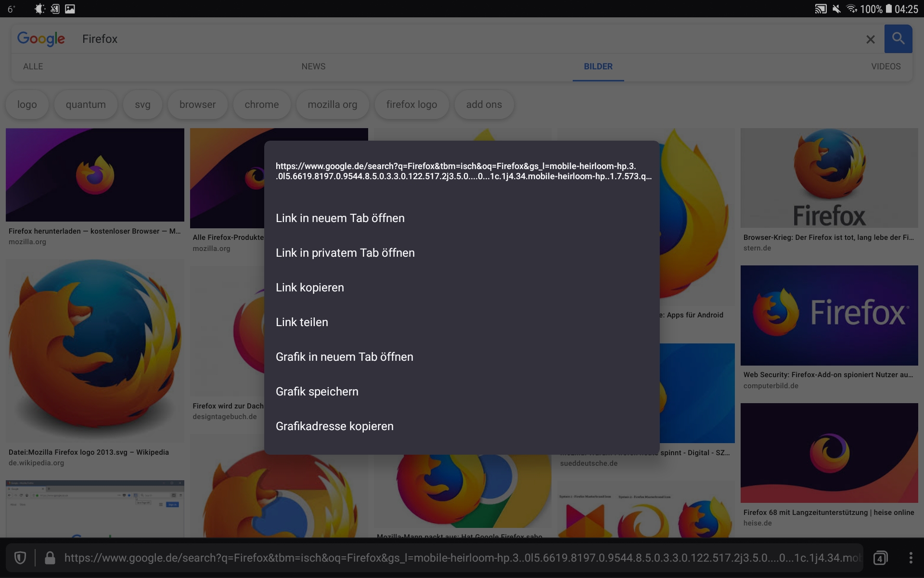Switch to the NEWS tab

tap(313, 66)
